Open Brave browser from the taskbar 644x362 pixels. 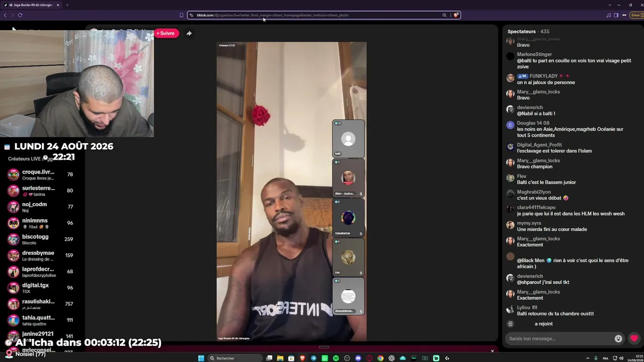pos(303,358)
